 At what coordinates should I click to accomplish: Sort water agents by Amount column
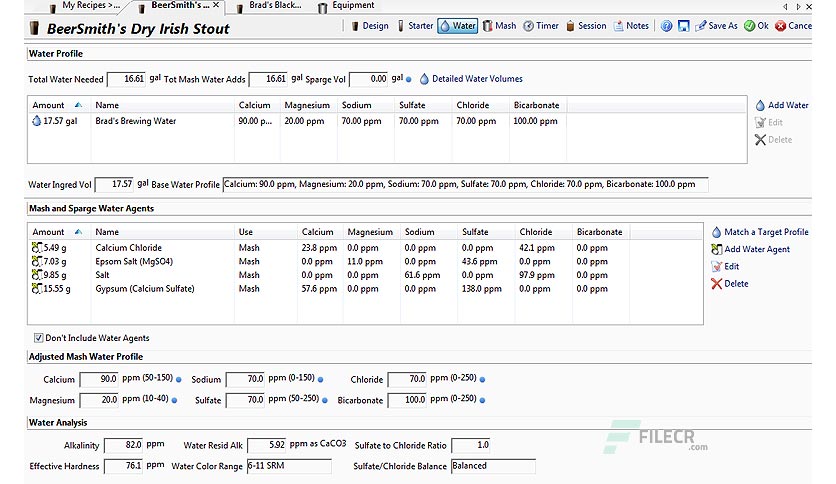tap(58, 232)
